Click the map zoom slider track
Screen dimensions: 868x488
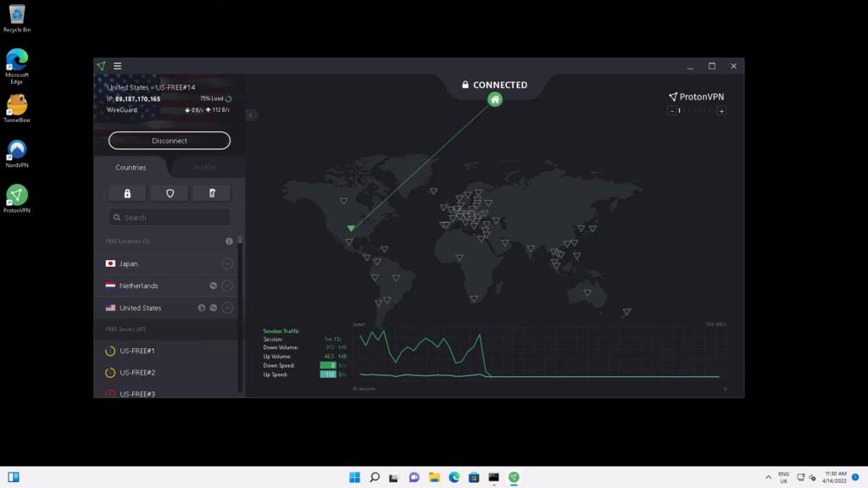tap(697, 111)
